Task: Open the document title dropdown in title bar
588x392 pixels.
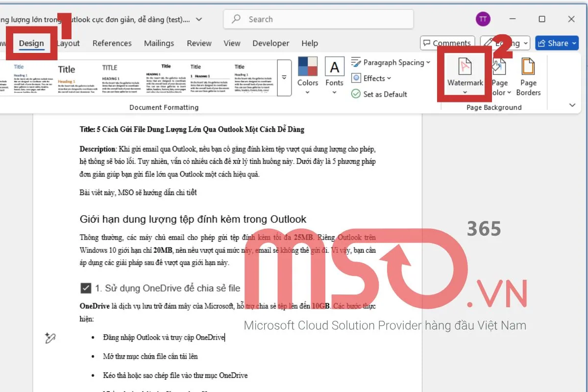Action: pyautogui.click(x=198, y=19)
